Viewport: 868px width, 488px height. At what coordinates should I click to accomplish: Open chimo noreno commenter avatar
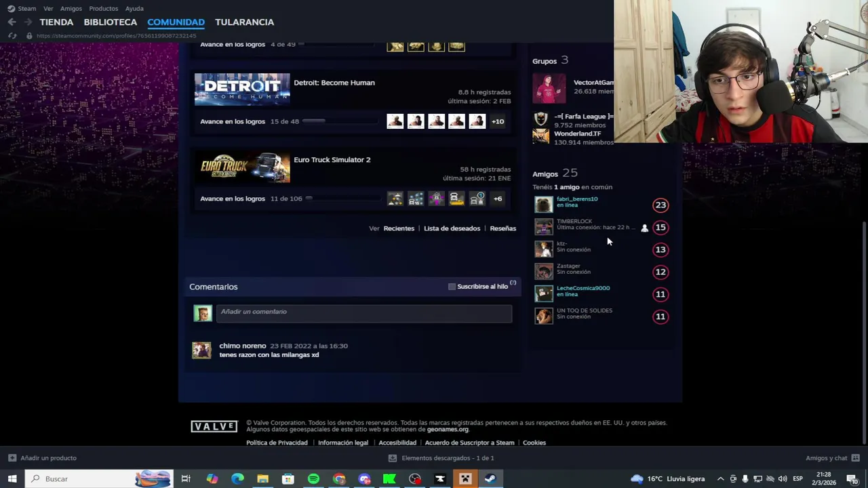[201, 350]
